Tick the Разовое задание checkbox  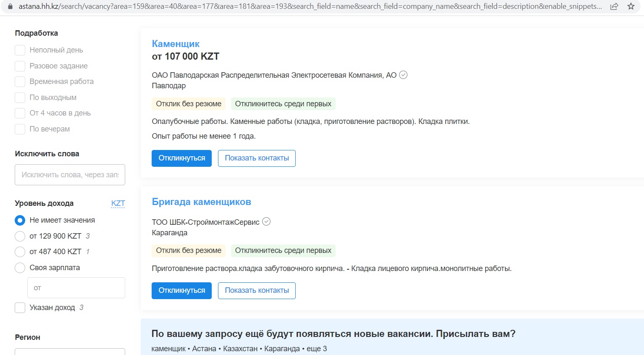tap(20, 66)
